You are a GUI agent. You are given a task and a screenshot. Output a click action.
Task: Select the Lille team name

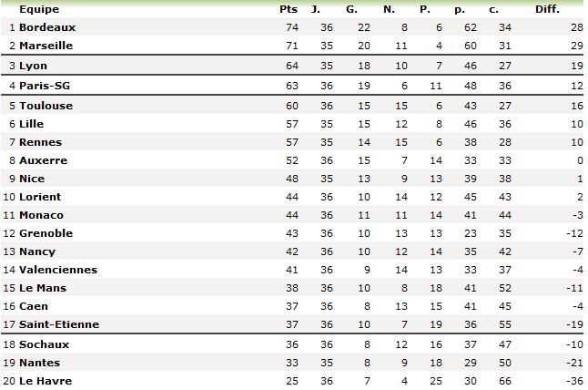click(31, 124)
